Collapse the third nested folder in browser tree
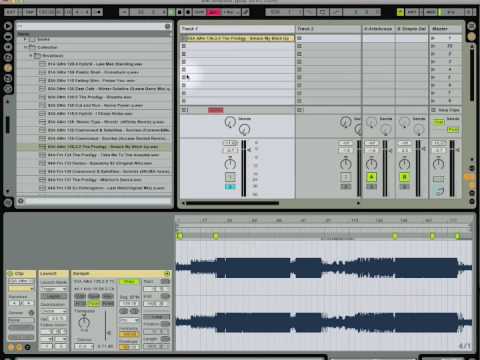The height and width of the screenshot is (360, 480). tap(31, 55)
